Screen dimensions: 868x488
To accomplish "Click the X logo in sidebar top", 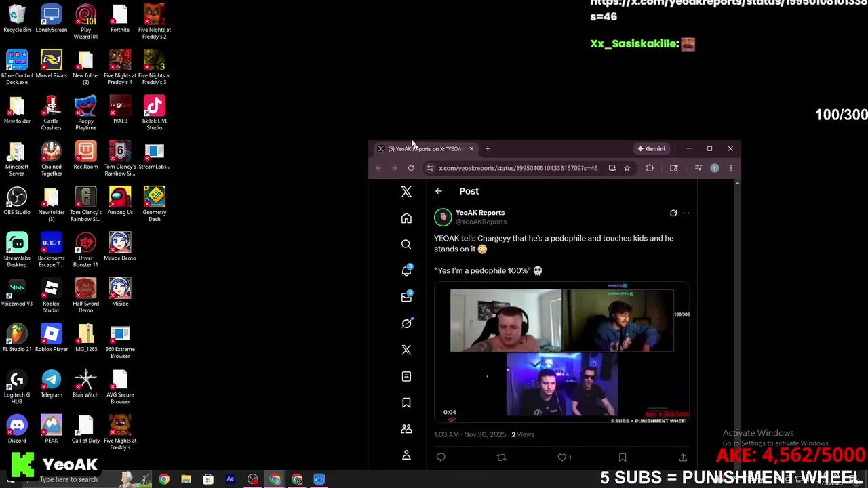I will pyautogui.click(x=406, y=192).
